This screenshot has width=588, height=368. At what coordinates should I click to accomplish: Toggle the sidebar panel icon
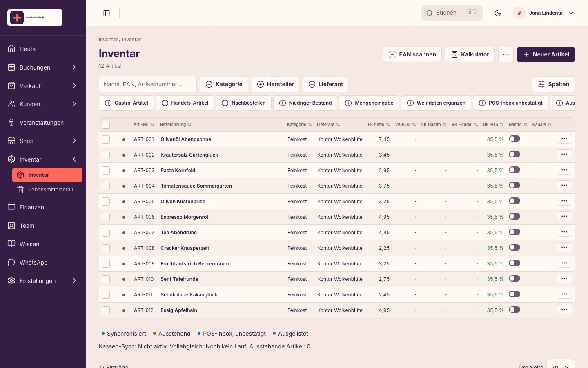(107, 13)
